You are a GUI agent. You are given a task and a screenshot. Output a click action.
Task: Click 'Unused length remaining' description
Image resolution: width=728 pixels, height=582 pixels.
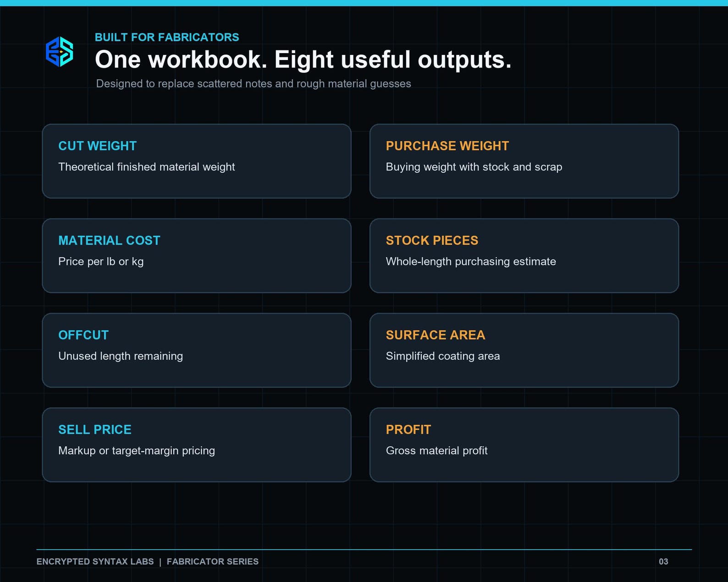tap(121, 356)
